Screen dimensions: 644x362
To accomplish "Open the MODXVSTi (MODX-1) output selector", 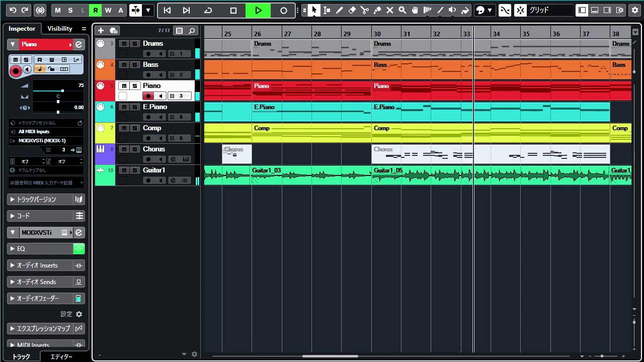I will (x=46, y=141).
